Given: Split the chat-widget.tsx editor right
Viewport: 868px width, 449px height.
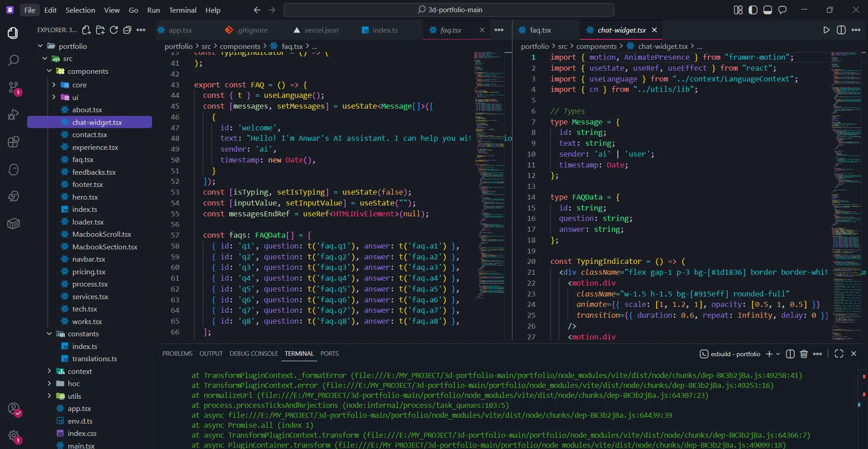Looking at the screenshot, I should pos(841,30).
